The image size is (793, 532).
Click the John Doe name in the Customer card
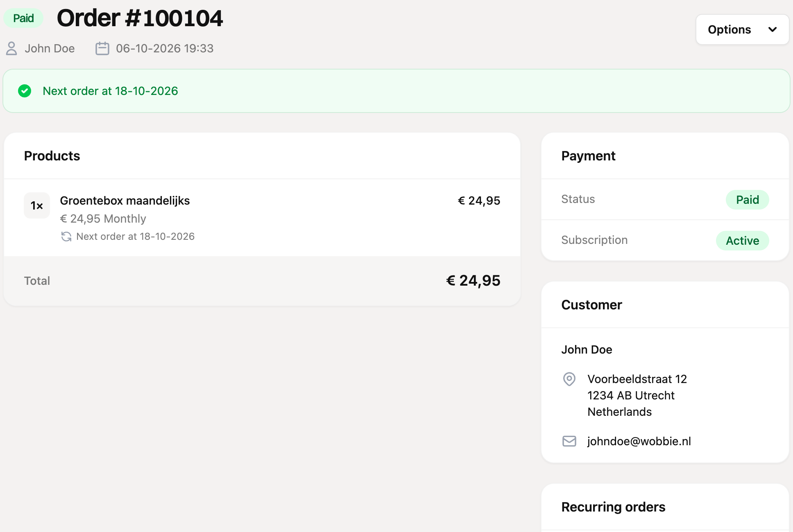click(x=587, y=349)
